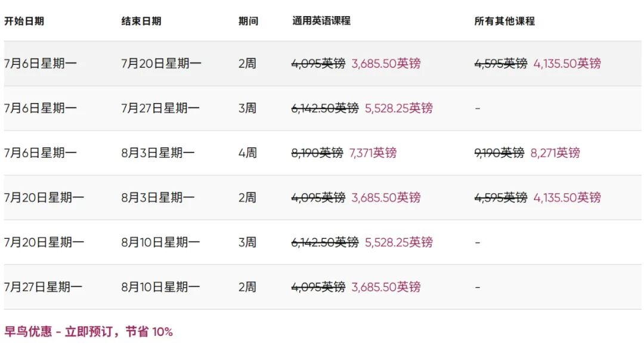
Task: Click the discounted 8,271英镑 price
Action: click(x=555, y=153)
